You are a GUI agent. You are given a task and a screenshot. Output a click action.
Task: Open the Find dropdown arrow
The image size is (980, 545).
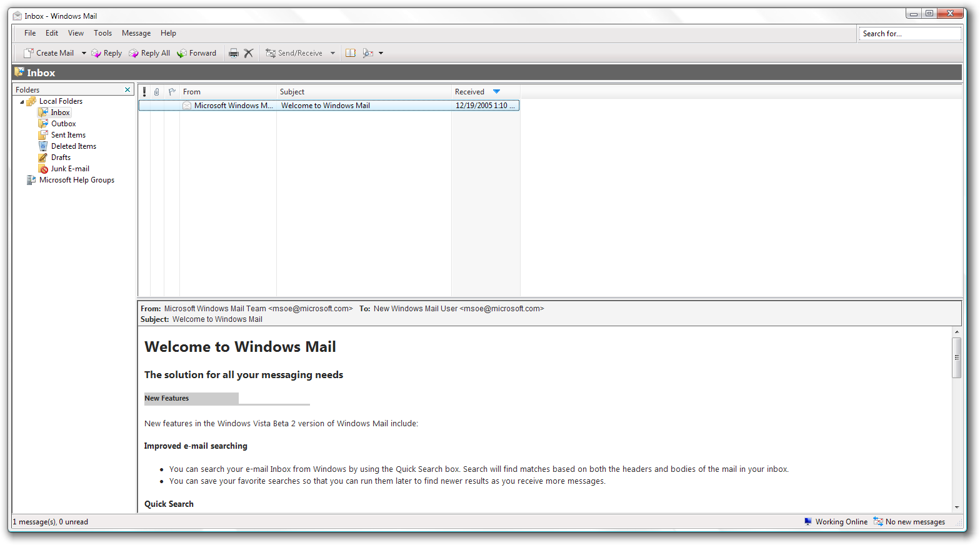point(381,53)
